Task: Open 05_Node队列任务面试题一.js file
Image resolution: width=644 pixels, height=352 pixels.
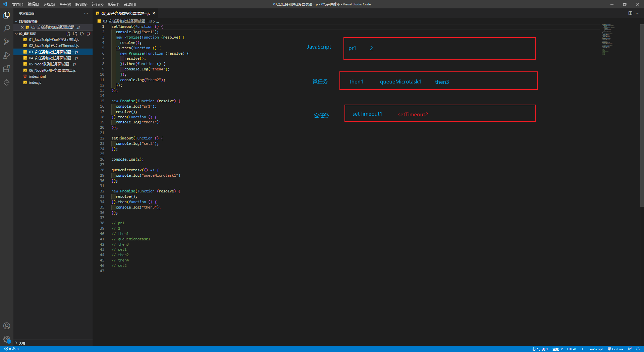Action: coord(54,64)
